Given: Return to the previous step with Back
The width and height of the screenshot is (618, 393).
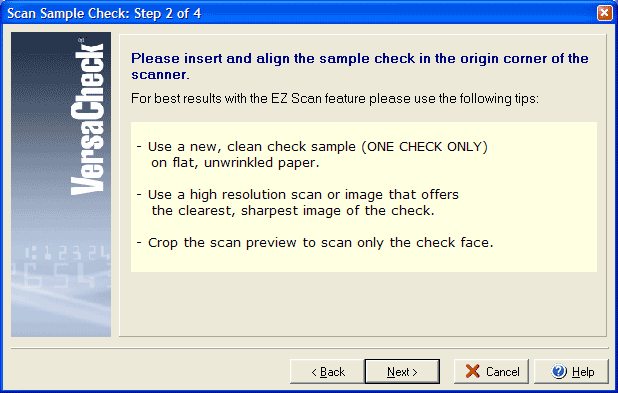Looking at the screenshot, I should [x=327, y=371].
